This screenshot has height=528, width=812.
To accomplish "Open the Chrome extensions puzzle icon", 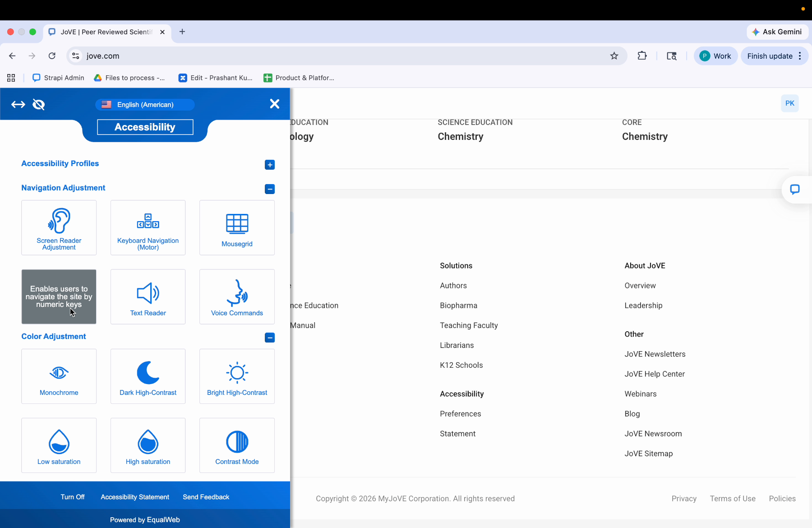I will [x=642, y=56].
